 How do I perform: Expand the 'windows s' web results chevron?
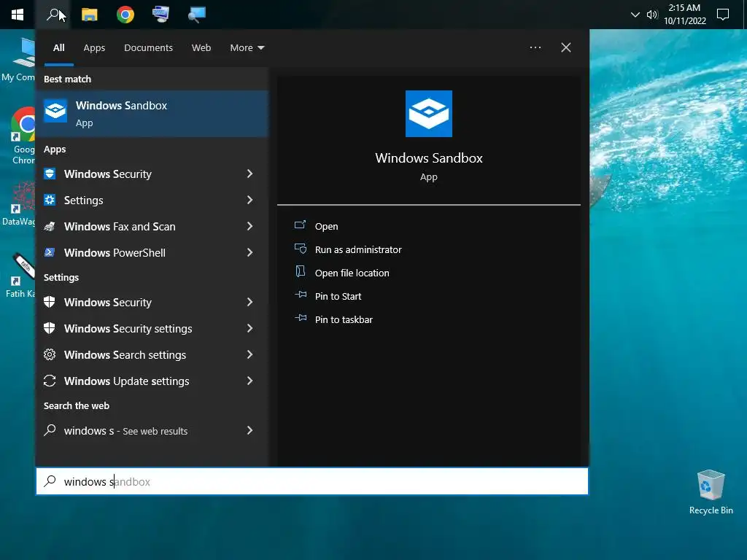pos(249,430)
